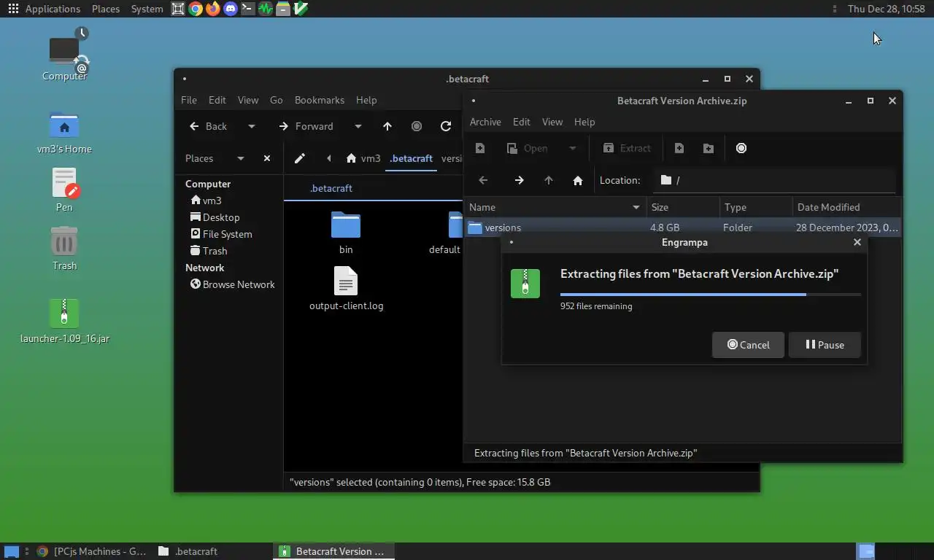This screenshot has width=934, height=560.
Task: Click the vm3 path bar button
Action: pos(363,158)
